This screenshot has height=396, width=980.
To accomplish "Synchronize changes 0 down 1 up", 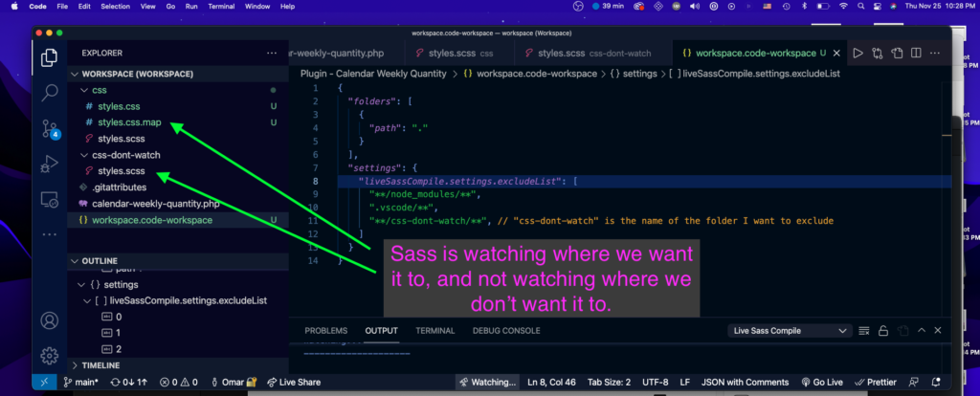I will [129, 383].
